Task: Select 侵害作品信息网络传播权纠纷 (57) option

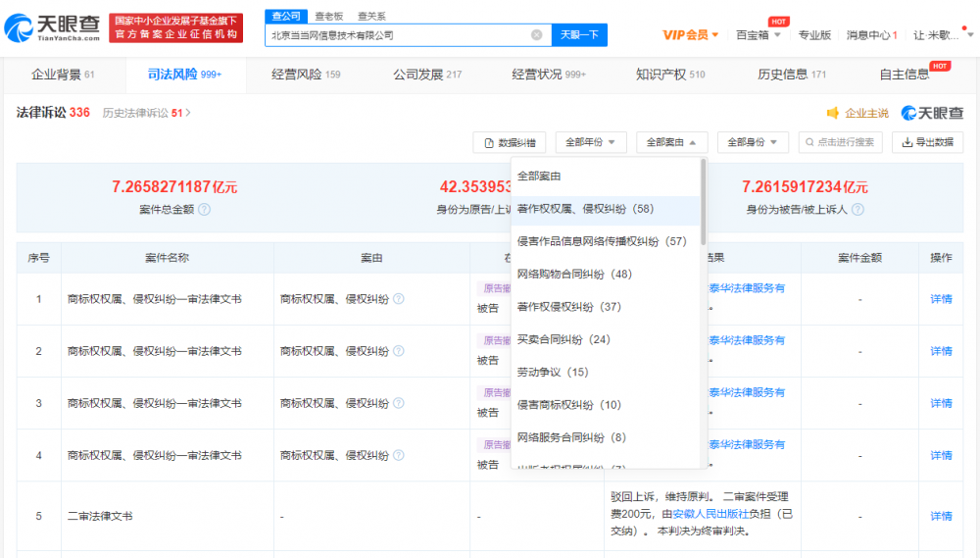Action: coord(606,241)
